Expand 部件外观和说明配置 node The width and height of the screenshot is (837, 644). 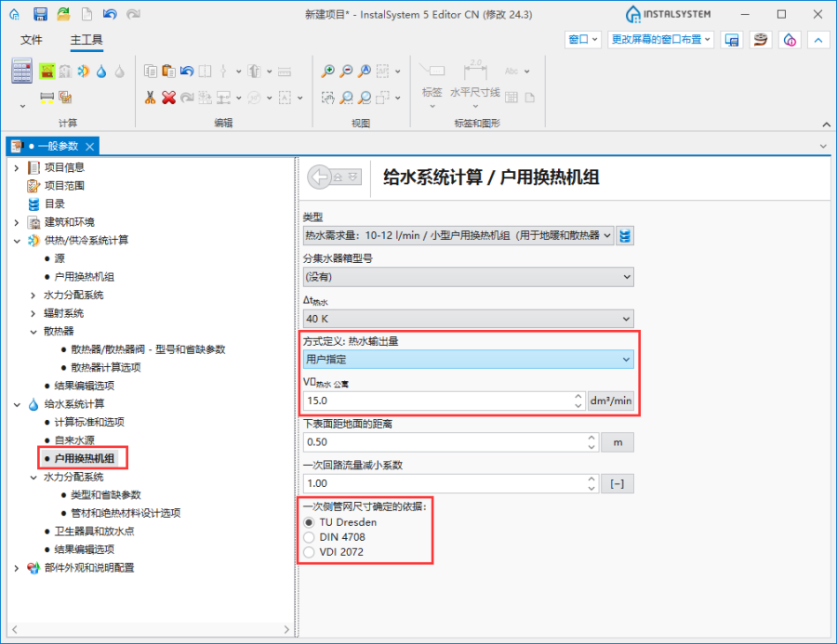coord(17,568)
